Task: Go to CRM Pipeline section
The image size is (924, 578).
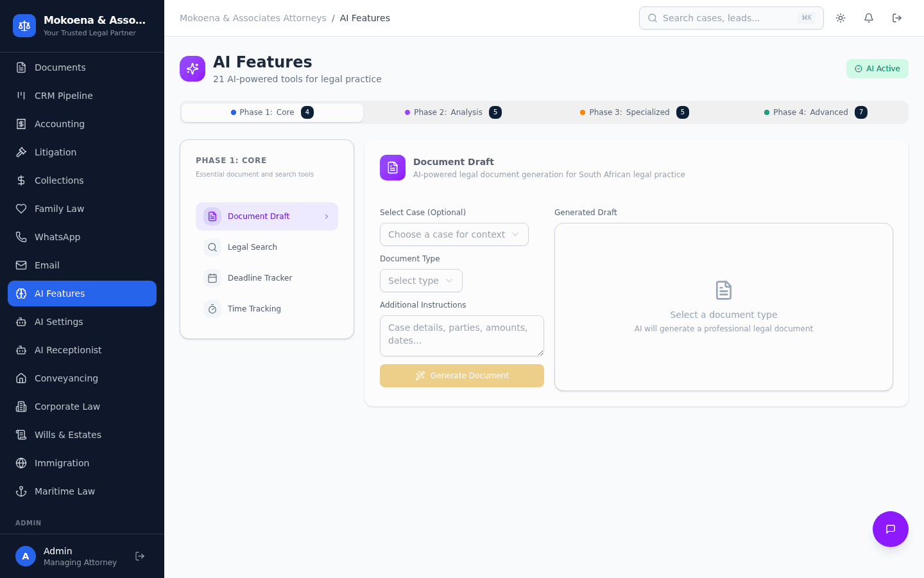Action: point(82,96)
